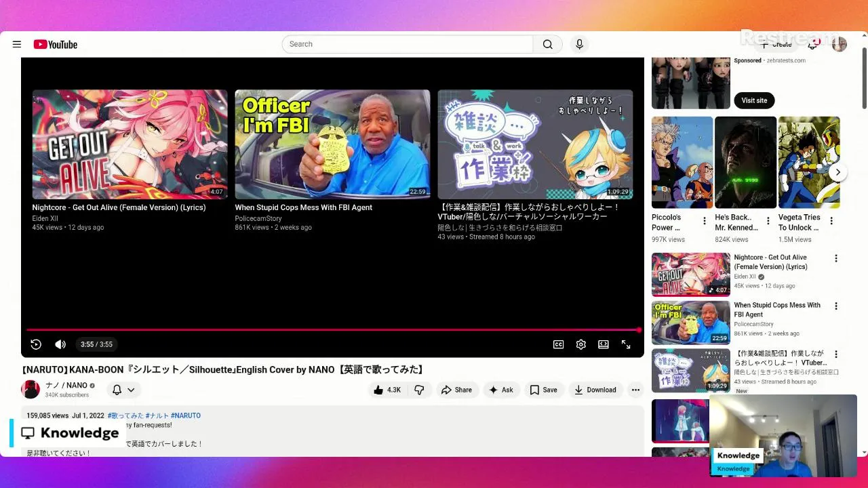Open options for sidebar VTuber stream video
The width and height of the screenshot is (868, 488).
(x=835, y=354)
